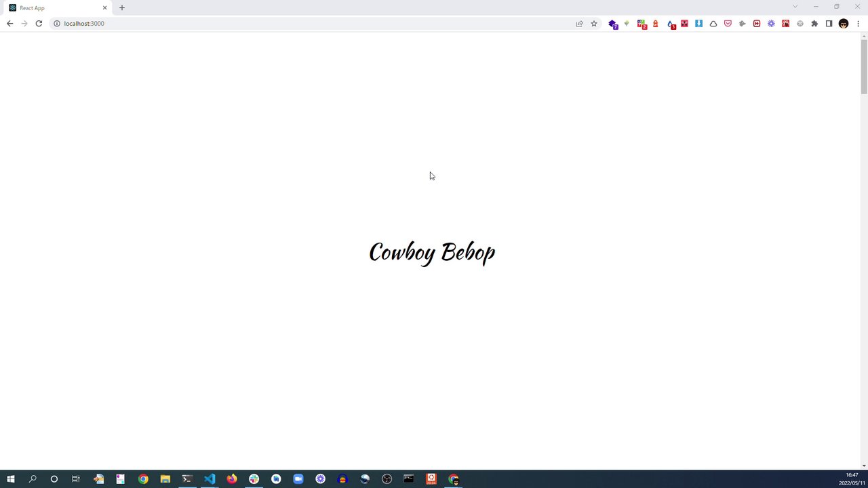Image resolution: width=868 pixels, height=488 pixels.
Task: Open the cloud outline extension
Action: [x=713, y=24]
